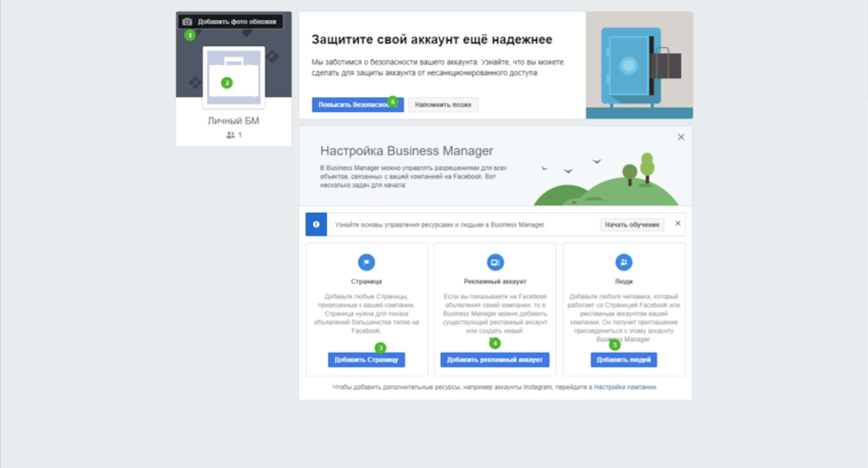The image size is (868, 468).
Task: Close the 'Настройка Business Manager' panel
Action: pos(681,137)
